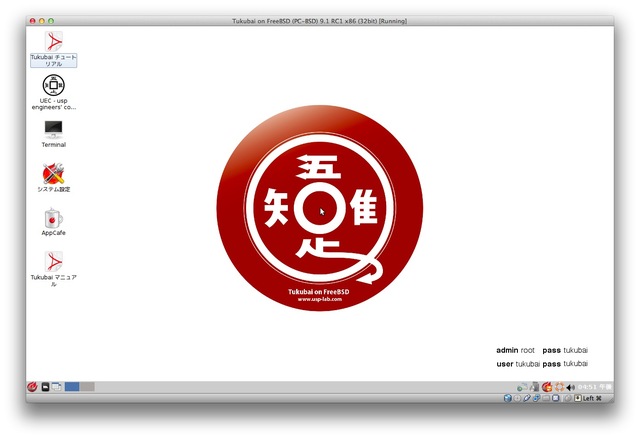Click the VirtualBox shared folders status icon

tap(546, 398)
